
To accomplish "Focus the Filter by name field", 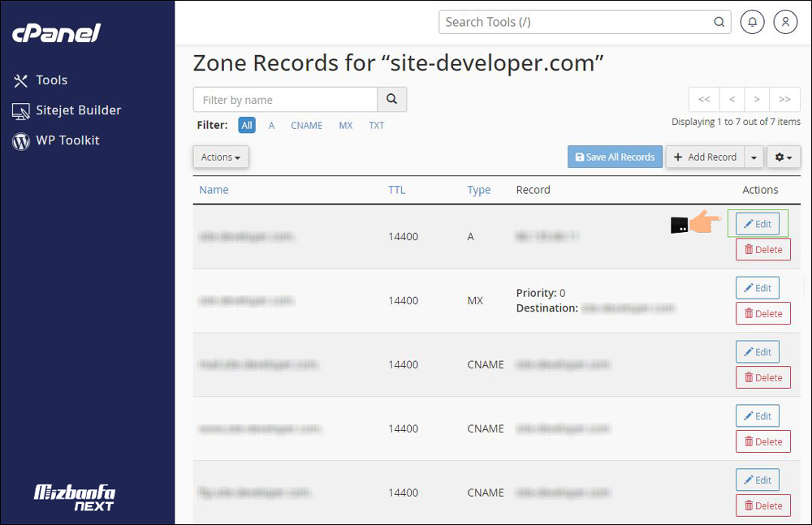I will point(285,100).
